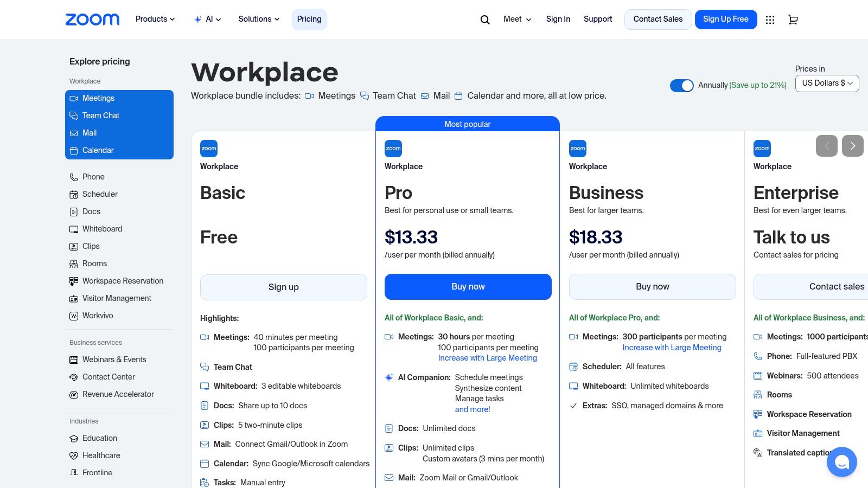Click the next arrow on plan carousel
The image size is (868, 488).
tap(852, 146)
